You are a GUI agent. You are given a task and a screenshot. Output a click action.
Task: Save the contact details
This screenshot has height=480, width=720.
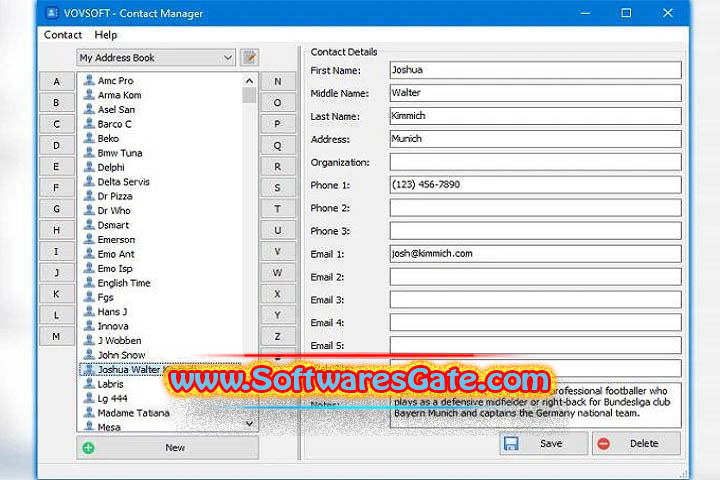coord(543,444)
